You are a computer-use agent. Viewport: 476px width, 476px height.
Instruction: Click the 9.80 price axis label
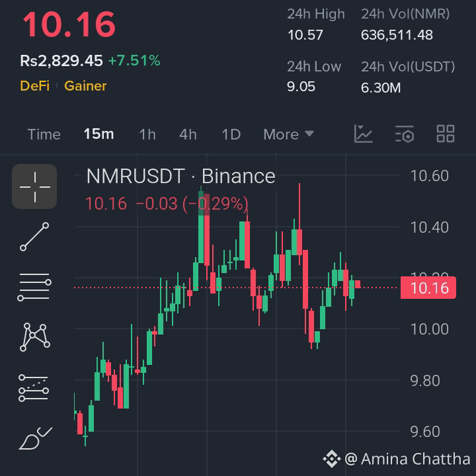coord(425,381)
